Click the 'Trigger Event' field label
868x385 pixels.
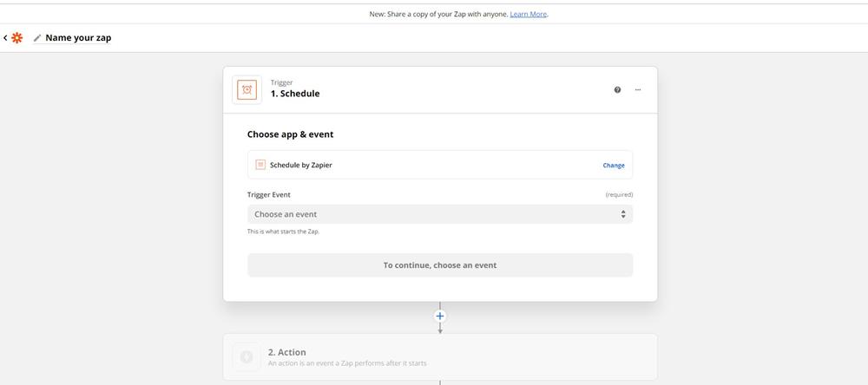(268, 195)
